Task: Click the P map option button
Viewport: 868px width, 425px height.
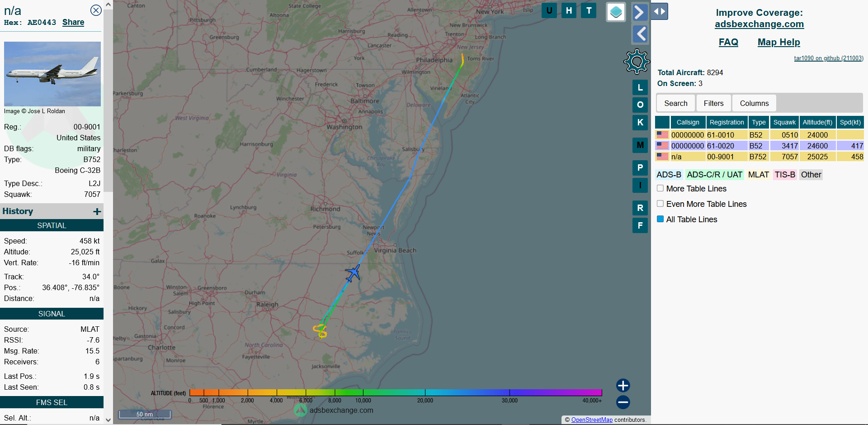Action: tap(640, 167)
